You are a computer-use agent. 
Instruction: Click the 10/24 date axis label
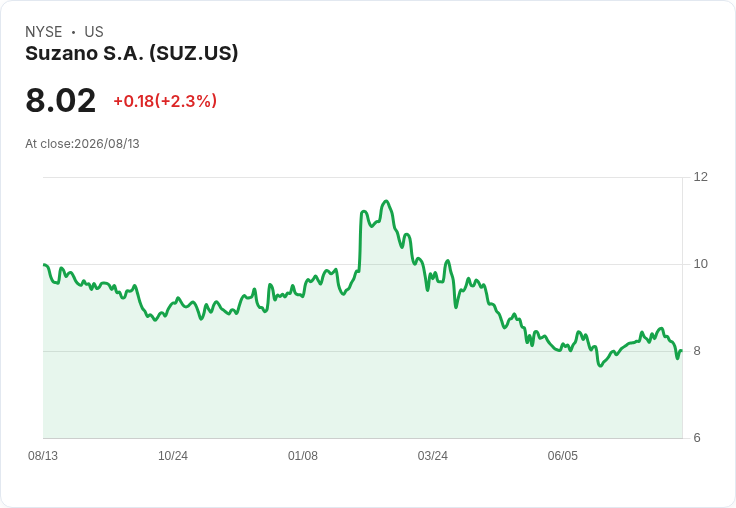click(x=173, y=455)
